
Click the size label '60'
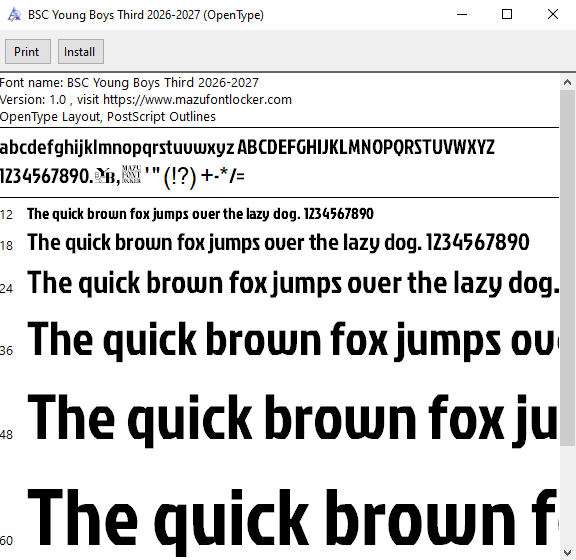7,541
